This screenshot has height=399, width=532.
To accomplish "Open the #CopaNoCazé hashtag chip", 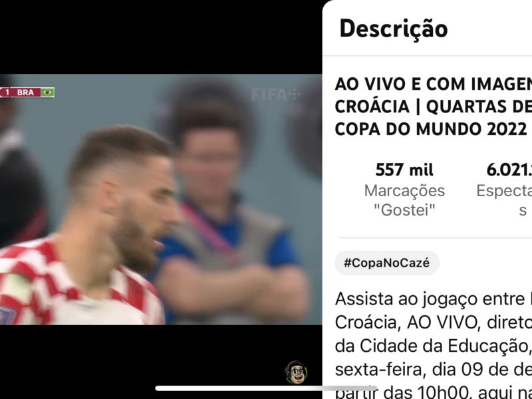I will [387, 263].
